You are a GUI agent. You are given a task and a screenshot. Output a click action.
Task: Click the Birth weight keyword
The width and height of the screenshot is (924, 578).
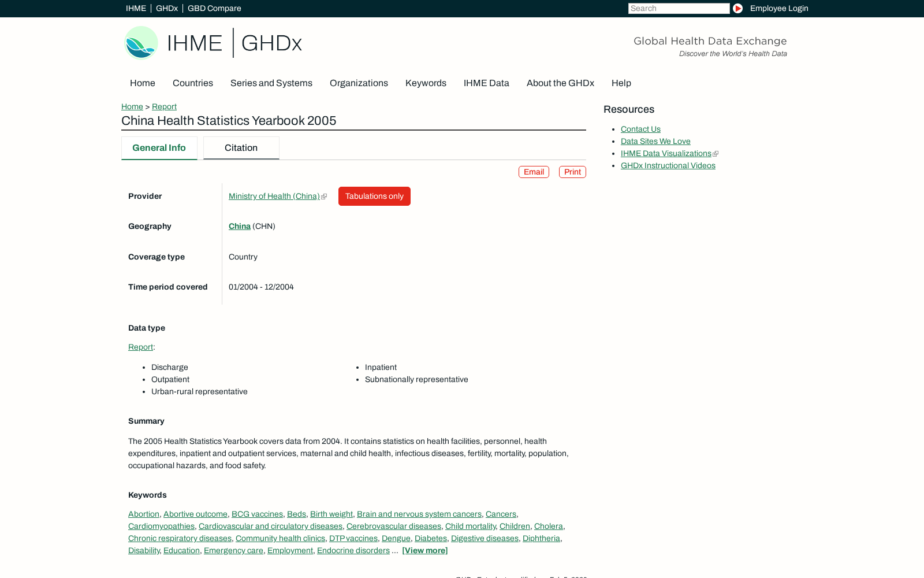click(x=331, y=514)
